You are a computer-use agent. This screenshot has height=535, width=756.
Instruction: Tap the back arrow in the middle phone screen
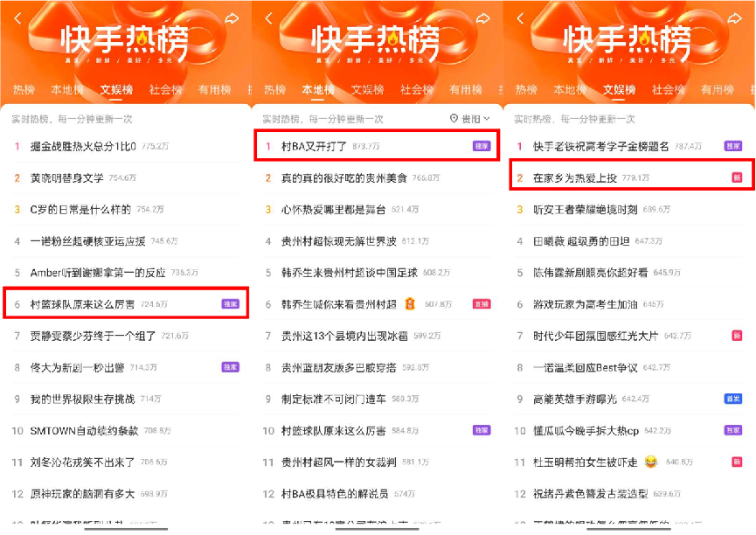click(269, 18)
